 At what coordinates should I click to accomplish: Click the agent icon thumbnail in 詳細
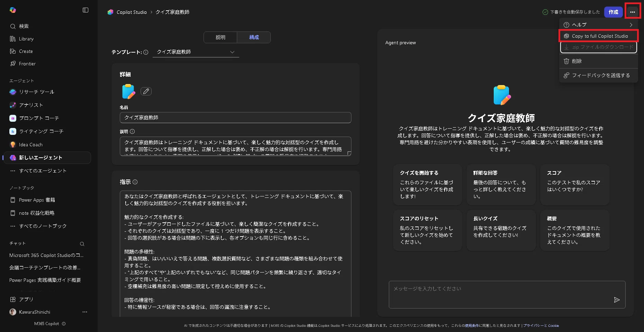click(x=128, y=91)
